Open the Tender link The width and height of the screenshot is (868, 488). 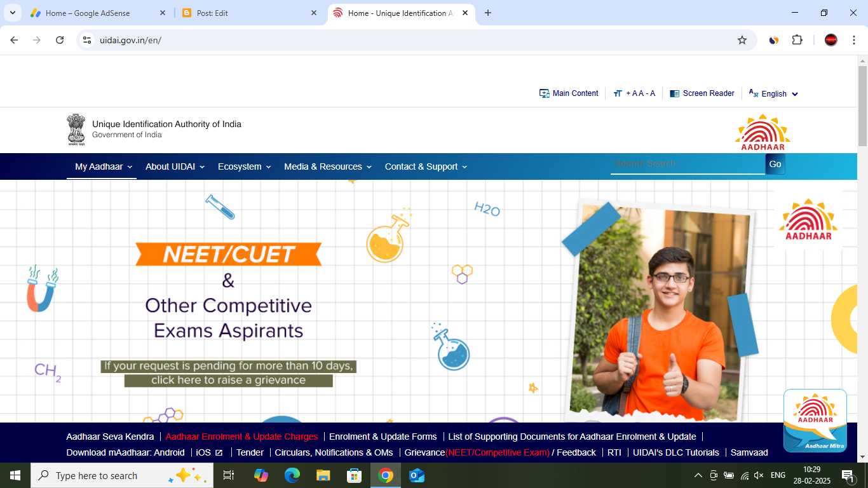pos(250,452)
